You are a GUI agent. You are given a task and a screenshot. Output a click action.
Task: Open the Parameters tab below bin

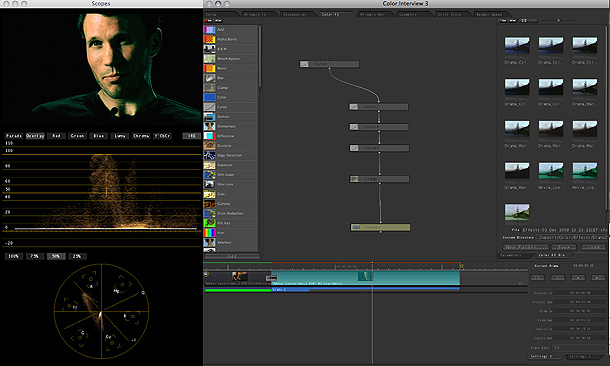(x=511, y=255)
